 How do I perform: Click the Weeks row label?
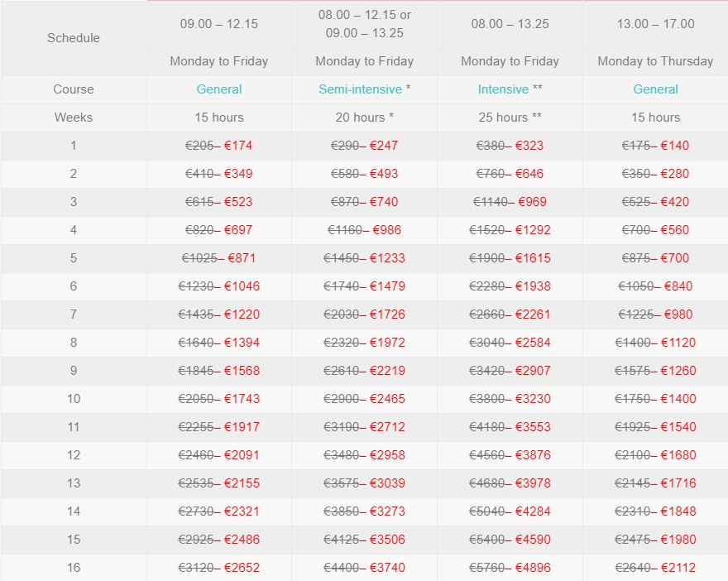[x=74, y=118]
